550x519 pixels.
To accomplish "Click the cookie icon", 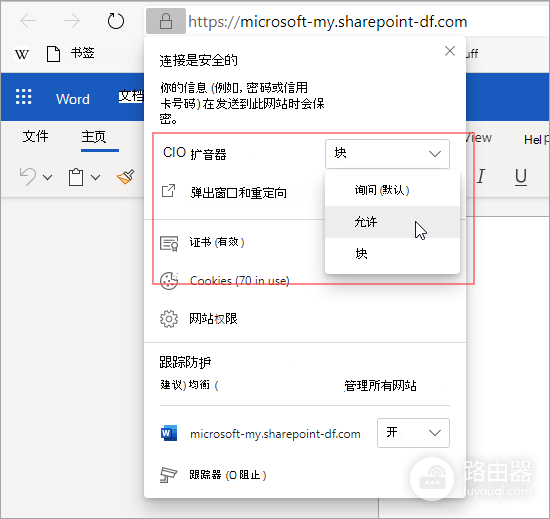I will pyautogui.click(x=169, y=281).
